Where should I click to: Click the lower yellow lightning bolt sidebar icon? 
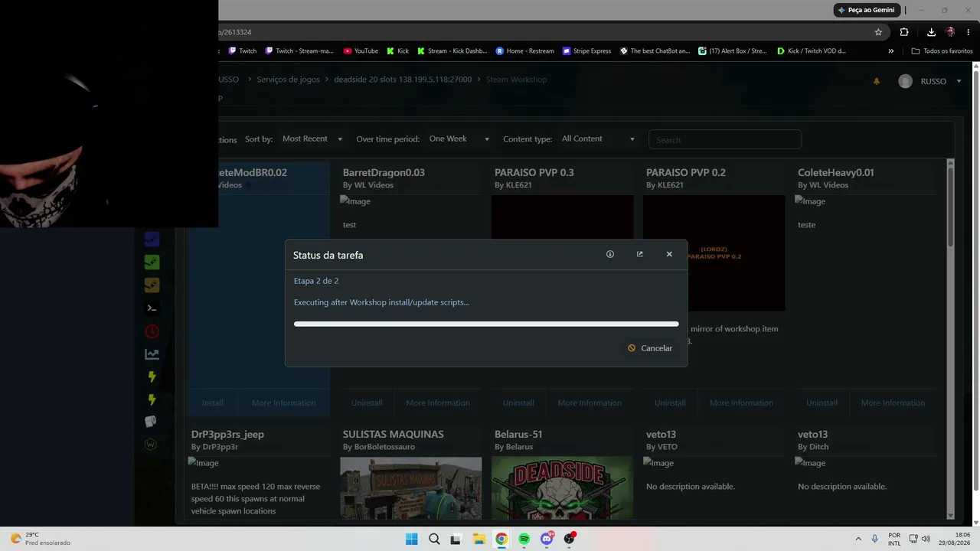(152, 399)
